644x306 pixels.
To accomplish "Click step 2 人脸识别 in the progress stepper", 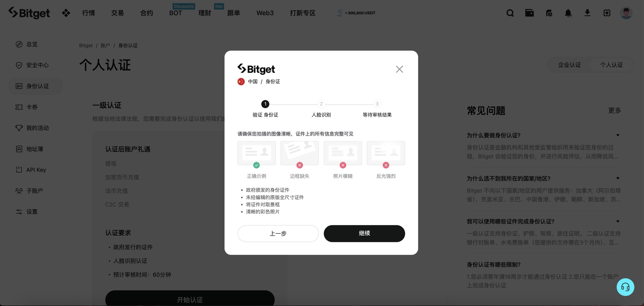I will click(x=321, y=104).
